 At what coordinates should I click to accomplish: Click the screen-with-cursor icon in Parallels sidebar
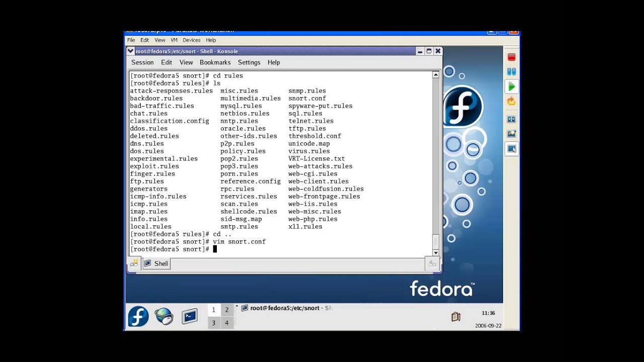point(511,149)
